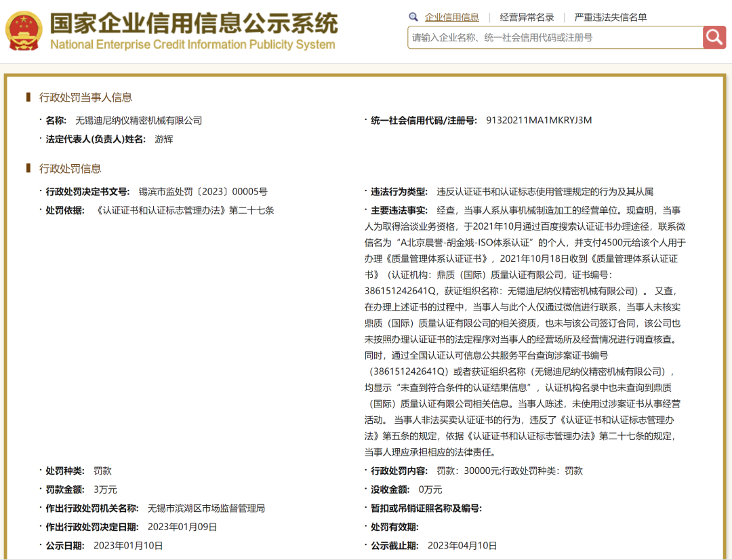Image resolution: width=732 pixels, height=560 pixels.
Task: Focus the enterprise name search input field
Action: point(555,37)
